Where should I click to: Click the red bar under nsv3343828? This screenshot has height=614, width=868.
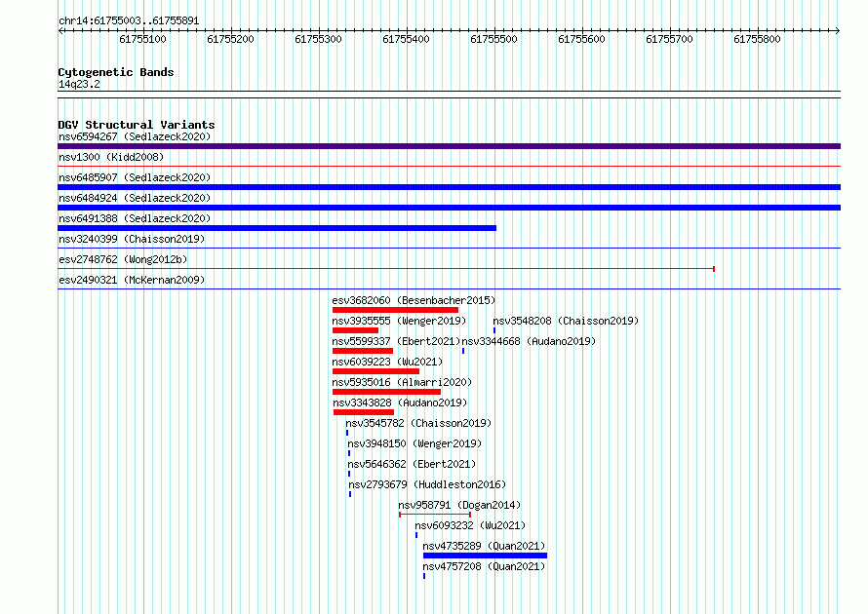tap(364, 412)
